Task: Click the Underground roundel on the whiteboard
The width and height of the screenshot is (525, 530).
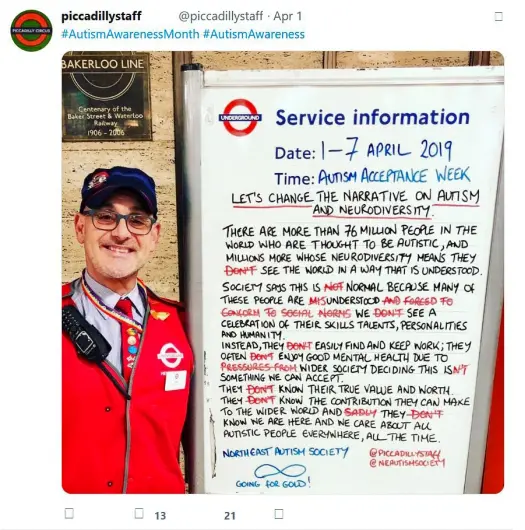Action: (240, 117)
